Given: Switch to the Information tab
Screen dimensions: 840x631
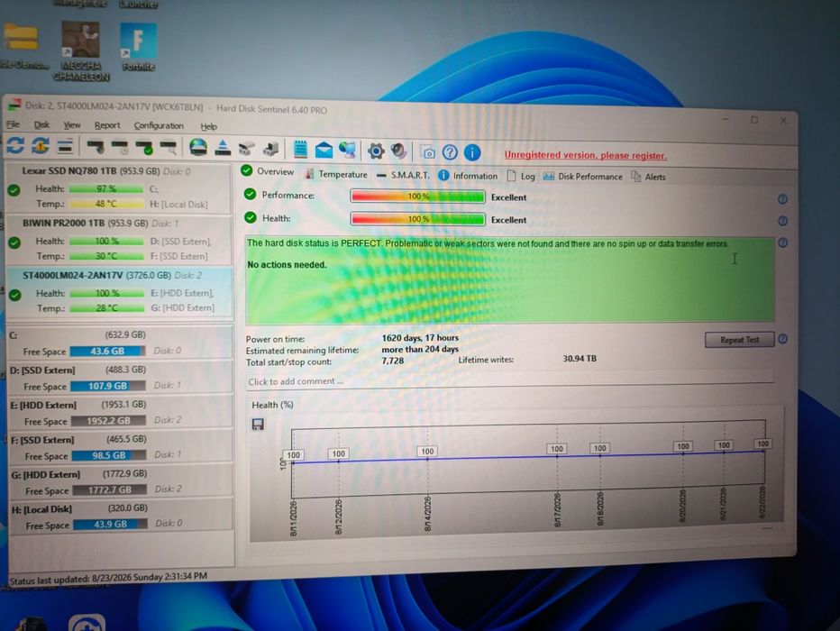Looking at the screenshot, I should pyautogui.click(x=468, y=176).
